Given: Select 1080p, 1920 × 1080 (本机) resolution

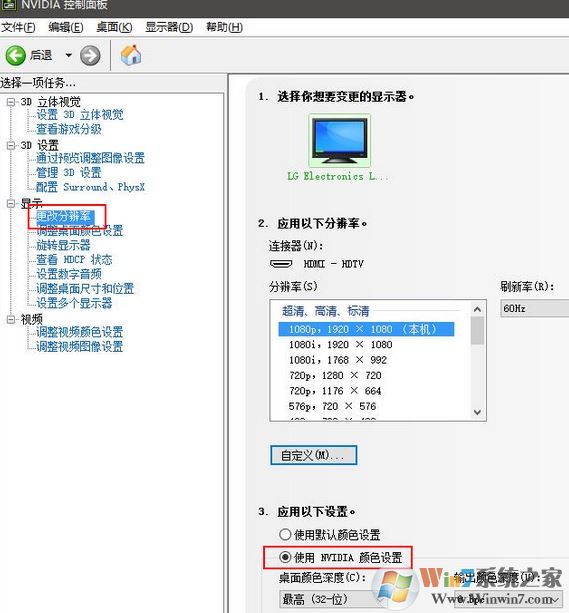Looking at the screenshot, I should pos(366,329).
